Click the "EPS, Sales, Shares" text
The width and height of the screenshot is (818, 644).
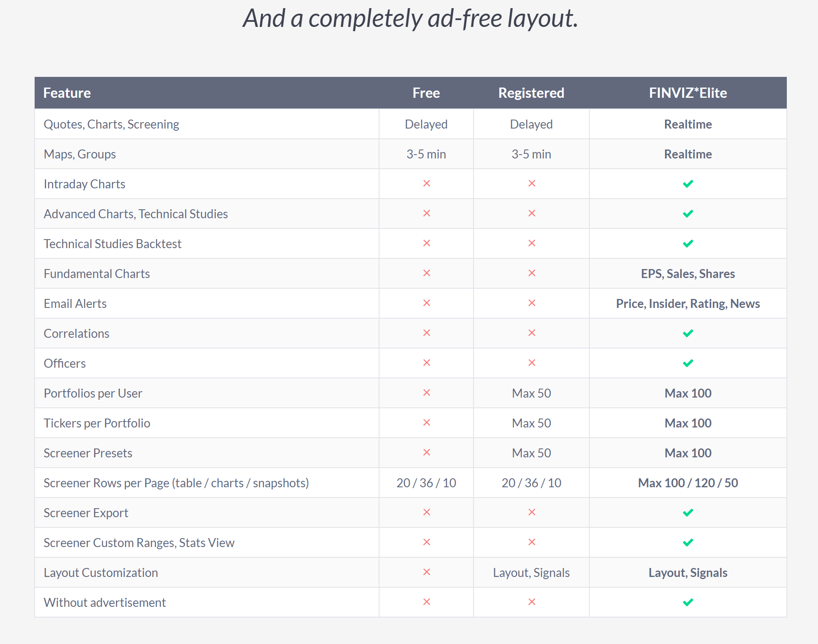688,274
